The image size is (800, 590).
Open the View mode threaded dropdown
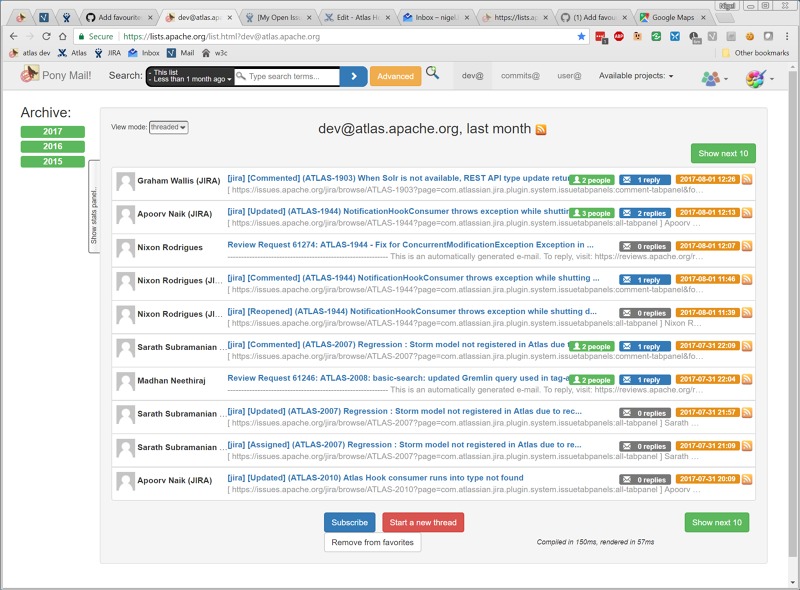click(168, 127)
